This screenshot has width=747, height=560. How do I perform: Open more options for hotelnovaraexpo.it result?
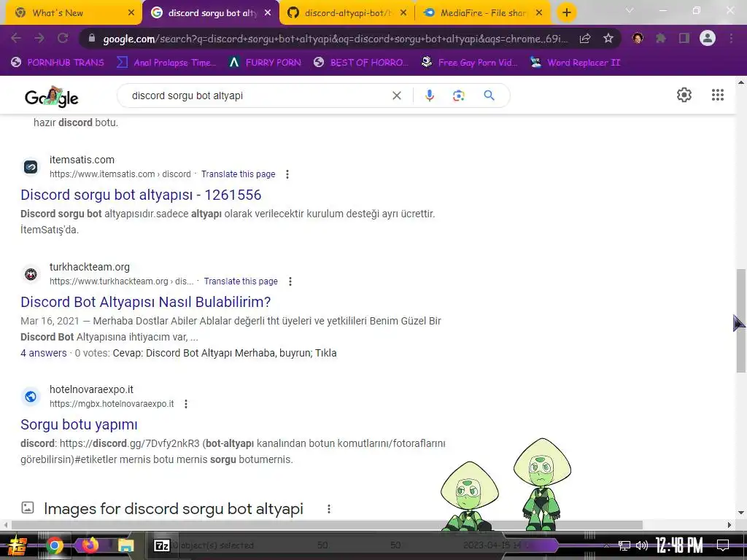tap(186, 404)
